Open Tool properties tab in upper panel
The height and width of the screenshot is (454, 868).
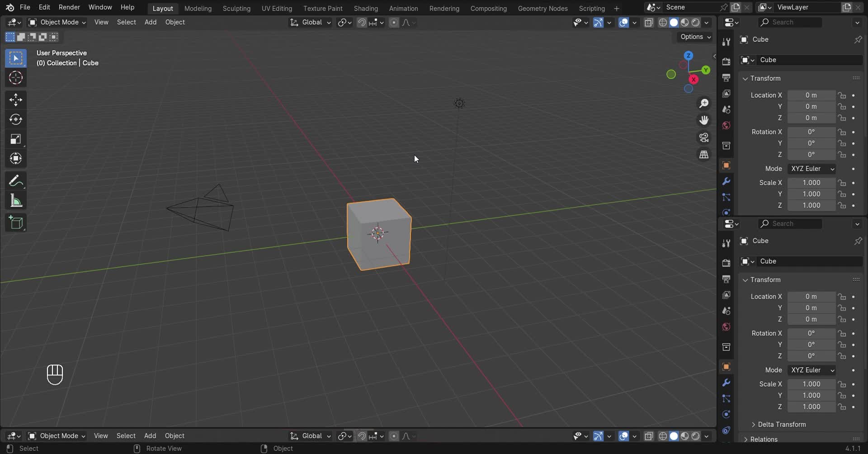click(726, 42)
